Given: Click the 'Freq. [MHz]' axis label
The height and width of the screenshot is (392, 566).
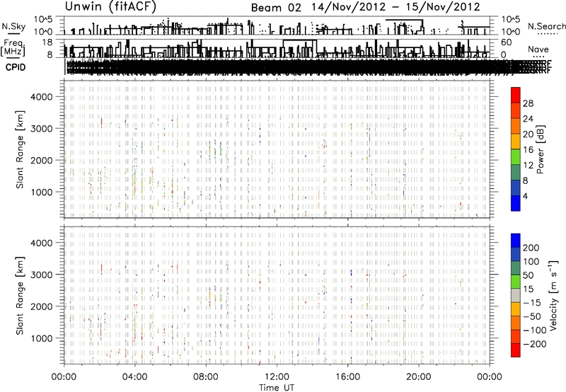Looking at the screenshot, I should [x=13, y=48].
